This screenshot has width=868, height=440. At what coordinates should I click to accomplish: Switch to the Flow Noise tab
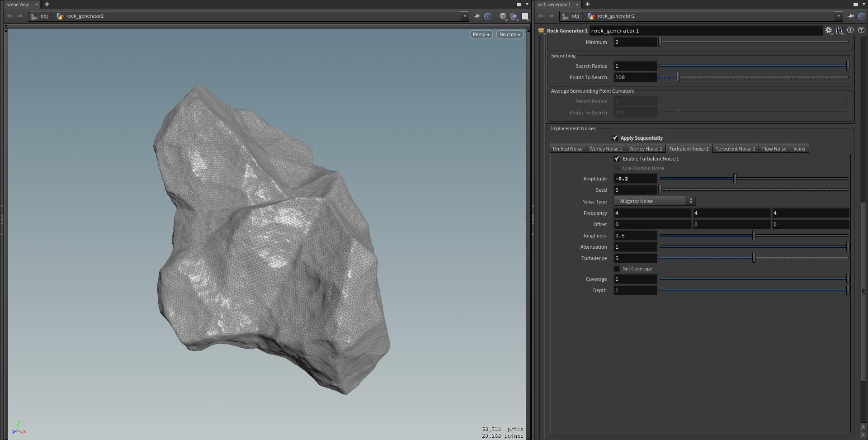click(774, 148)
